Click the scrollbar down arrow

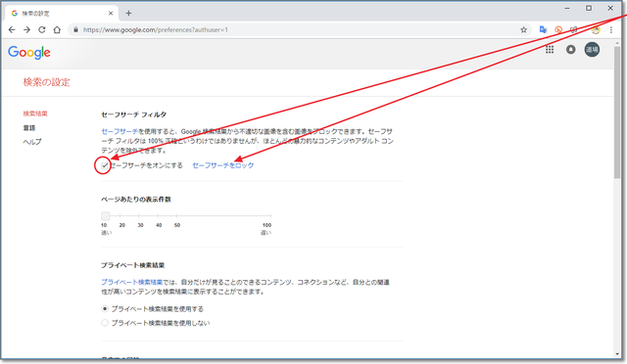point(617,354)
